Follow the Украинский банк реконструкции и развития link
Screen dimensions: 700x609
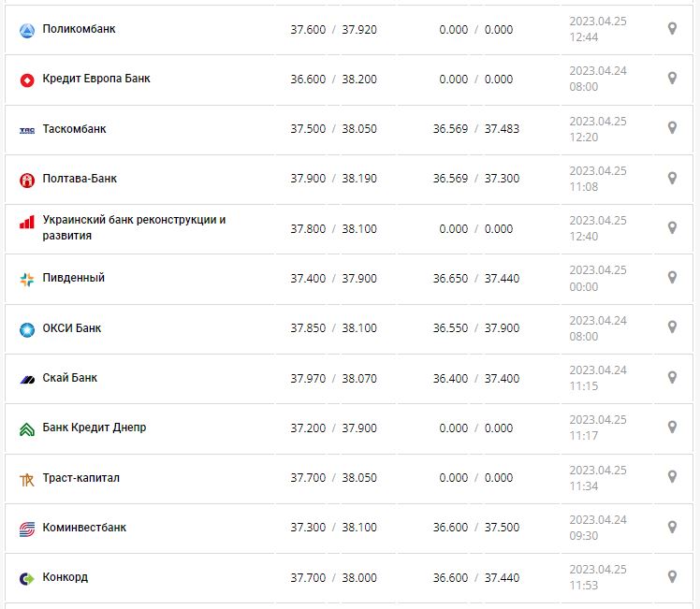click(x=134, y=227)
